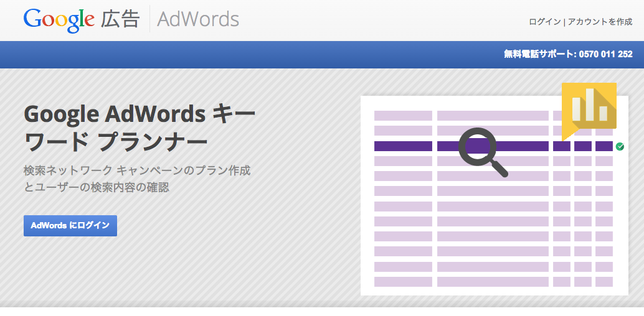The height and width of the screenshot is (316, 644).
Task: Click the blue AdWords にログイン button
Action: pos(70,226)
